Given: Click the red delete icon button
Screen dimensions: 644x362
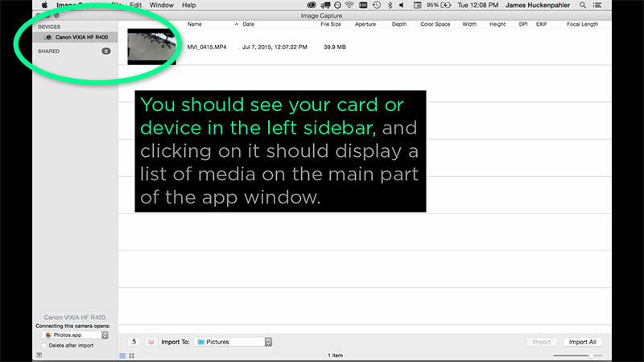Looking at the screenshot, I should coord(151,341).
